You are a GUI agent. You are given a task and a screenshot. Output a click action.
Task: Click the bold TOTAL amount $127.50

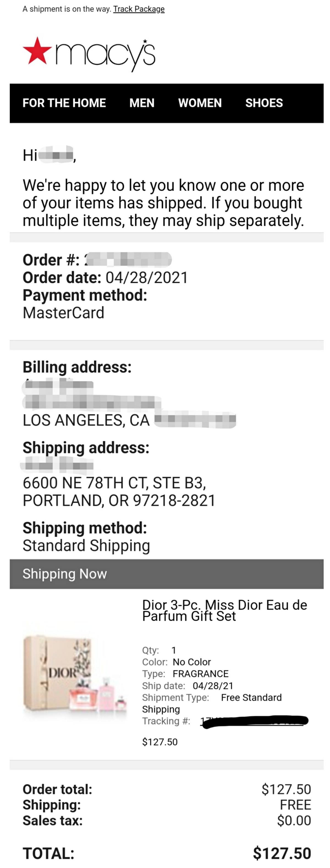click(x=282, y=853)
